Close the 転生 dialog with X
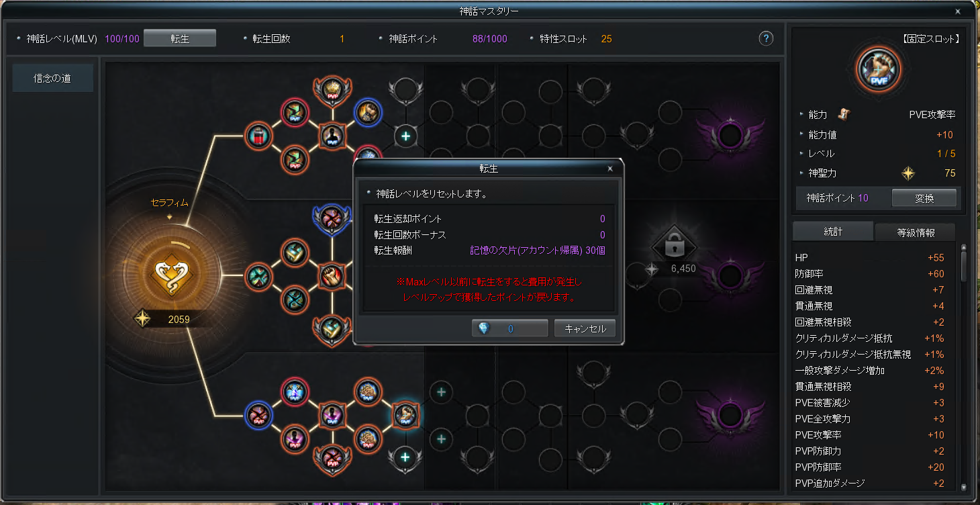980x505 pixels. (610, 169)
